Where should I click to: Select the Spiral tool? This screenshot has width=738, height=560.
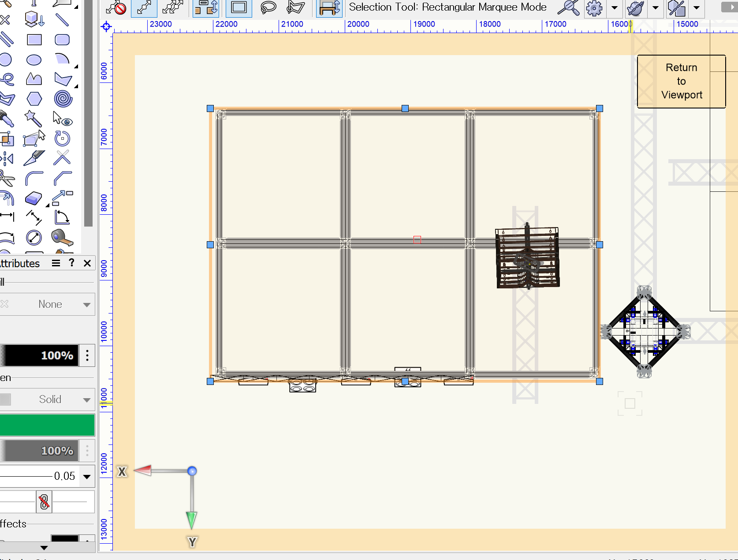[63, 99]
